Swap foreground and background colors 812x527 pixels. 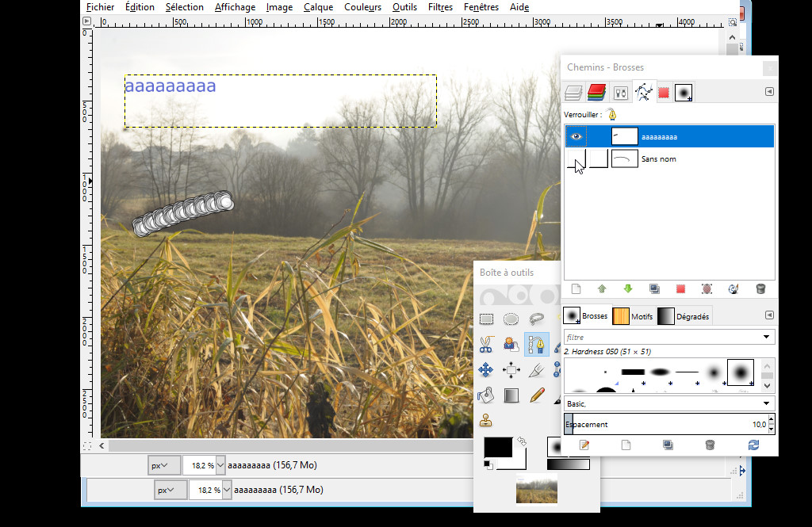tap(522, 441)
